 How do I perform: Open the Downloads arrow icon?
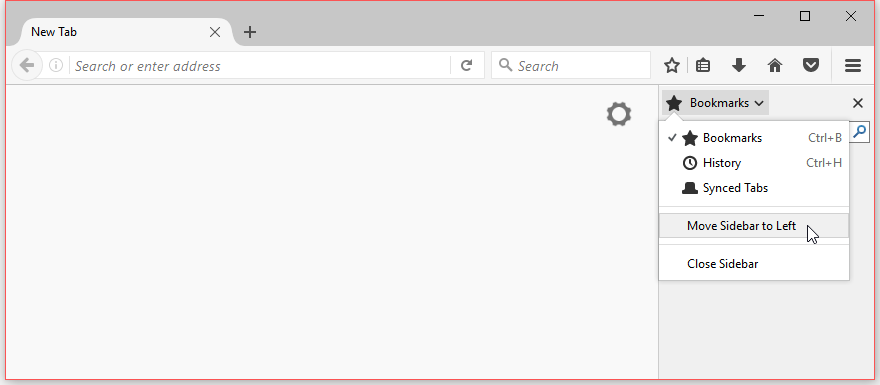point(739,66)
